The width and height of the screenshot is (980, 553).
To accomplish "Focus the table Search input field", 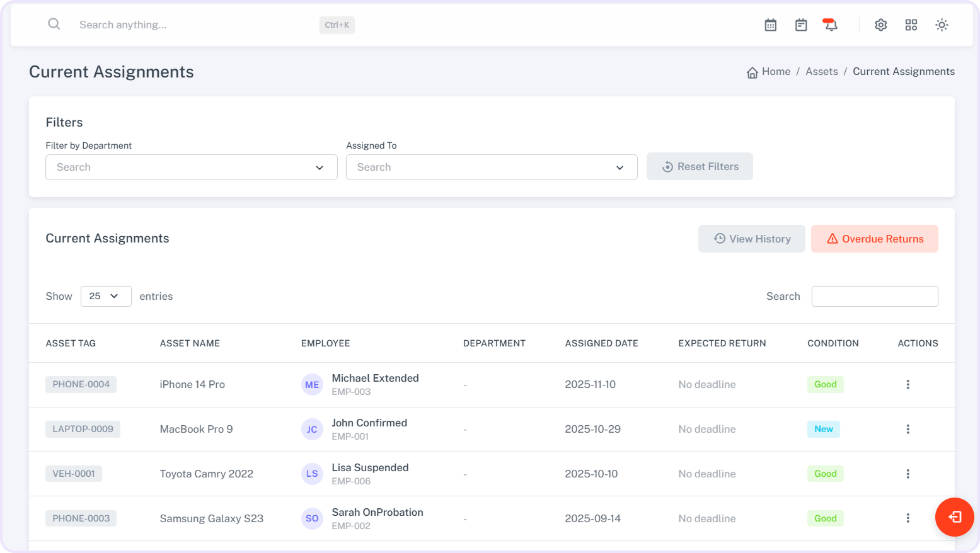I will [x=874, y=296].
